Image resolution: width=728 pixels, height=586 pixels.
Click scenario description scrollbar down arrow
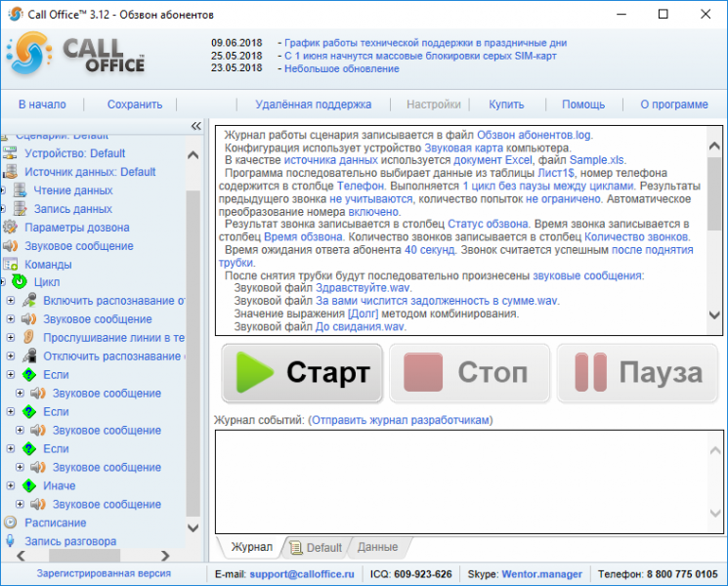coord(714,315)
